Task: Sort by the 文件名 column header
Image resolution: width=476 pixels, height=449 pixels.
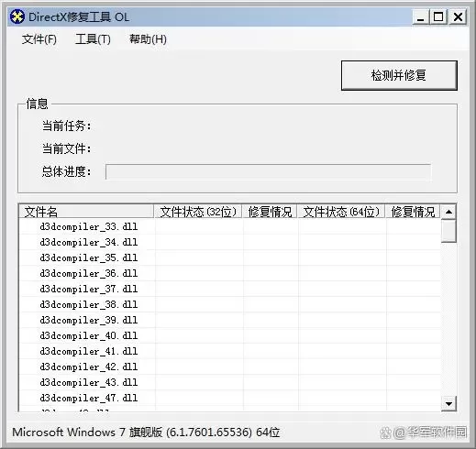Action: (x=86, y=212)
